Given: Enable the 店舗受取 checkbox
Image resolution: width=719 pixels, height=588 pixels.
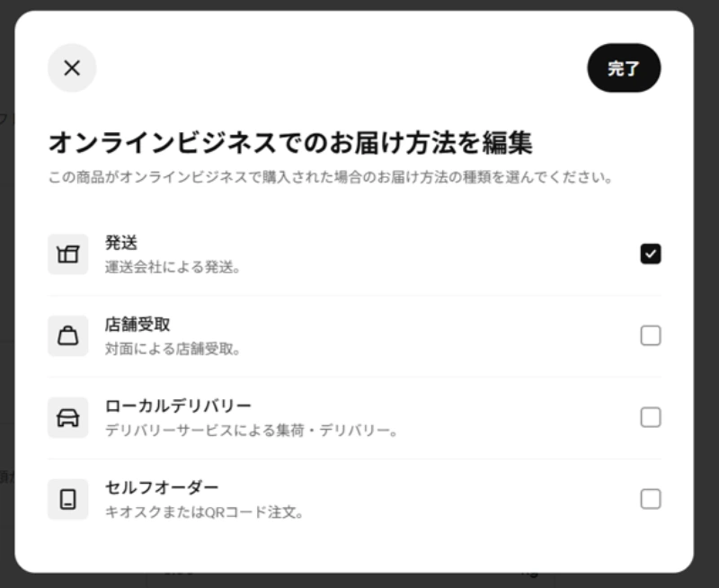Looking at the screenshot, I should [x=651, y=335].
